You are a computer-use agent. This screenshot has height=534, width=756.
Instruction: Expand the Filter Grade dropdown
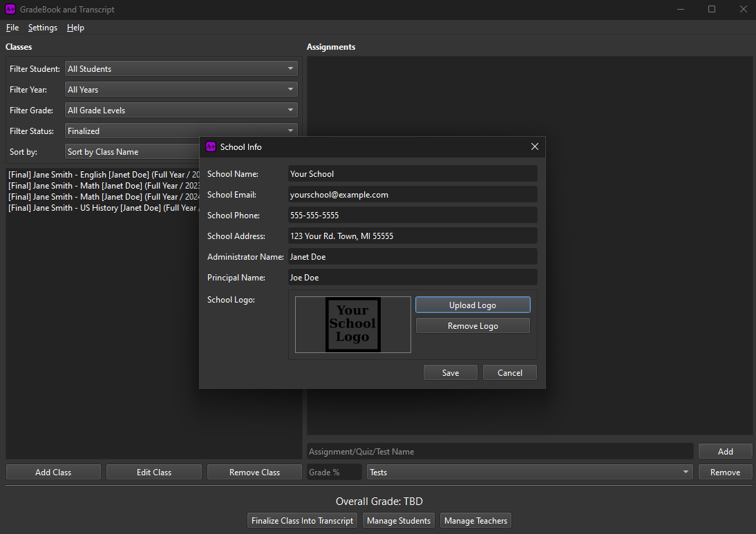click(181, 111)
